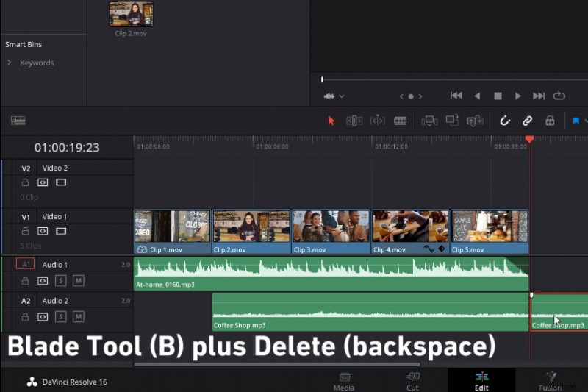Jump to first frame in viewer
The height and width of the screenshot is (392, 588).
tap(456, 96)
